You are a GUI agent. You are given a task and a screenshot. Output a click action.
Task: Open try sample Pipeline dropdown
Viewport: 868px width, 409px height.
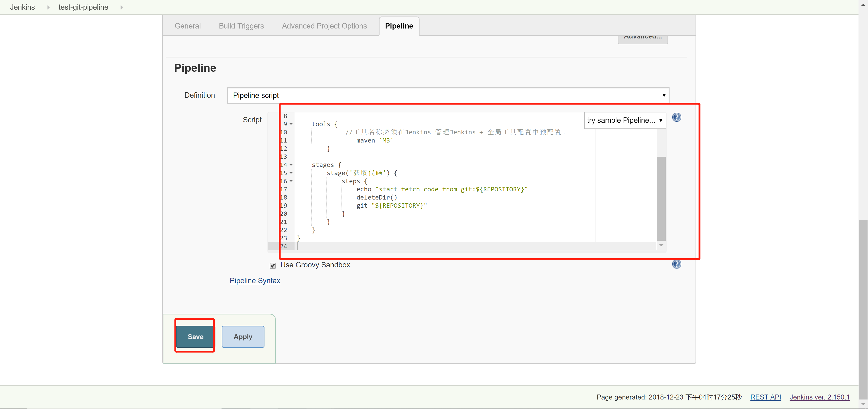click(x=624, y=120)
